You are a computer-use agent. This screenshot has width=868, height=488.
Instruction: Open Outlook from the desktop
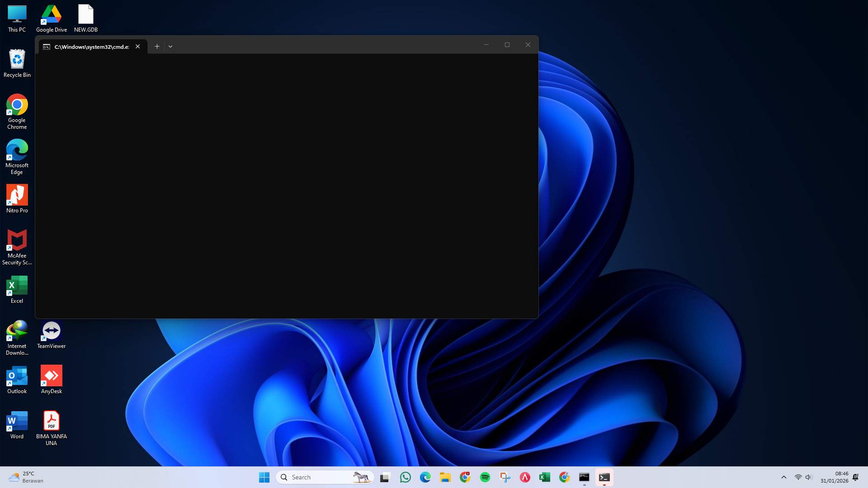point(17,375)
